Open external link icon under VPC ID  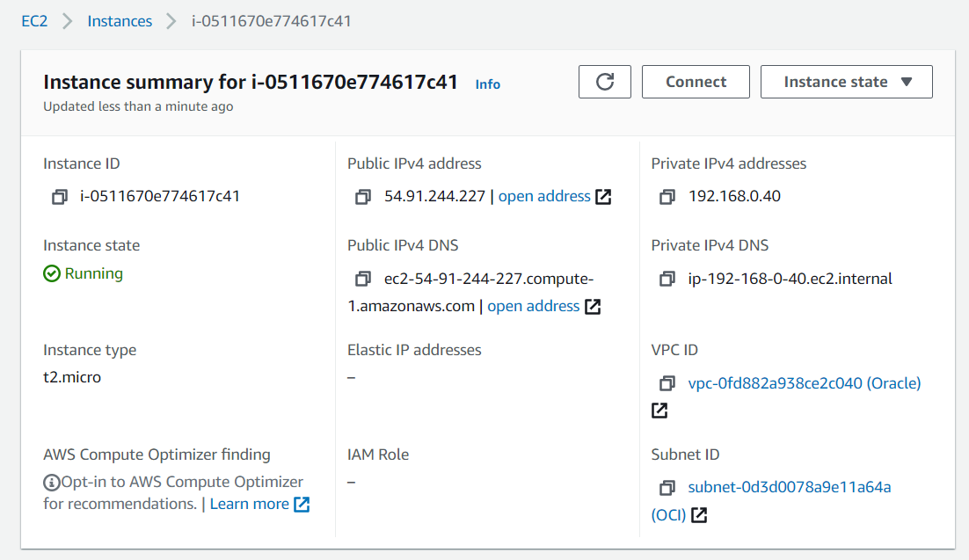(x=659, y=410)
